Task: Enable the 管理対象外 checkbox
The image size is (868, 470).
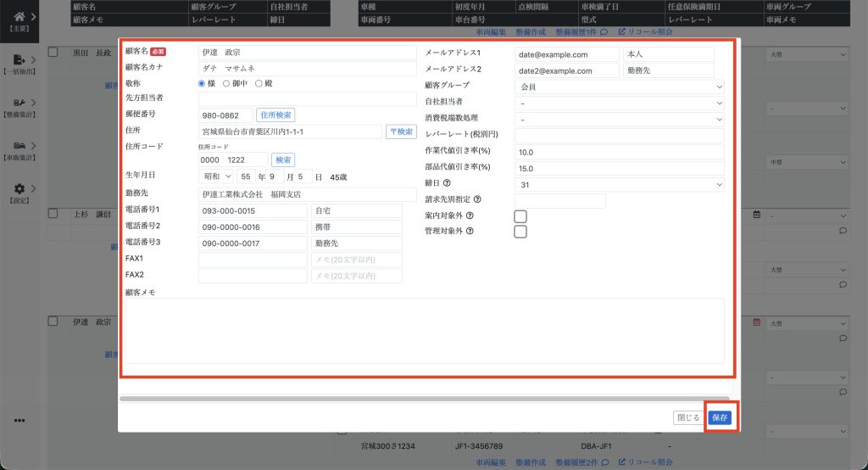Action: pyautogui.click(x=520, y=232)
